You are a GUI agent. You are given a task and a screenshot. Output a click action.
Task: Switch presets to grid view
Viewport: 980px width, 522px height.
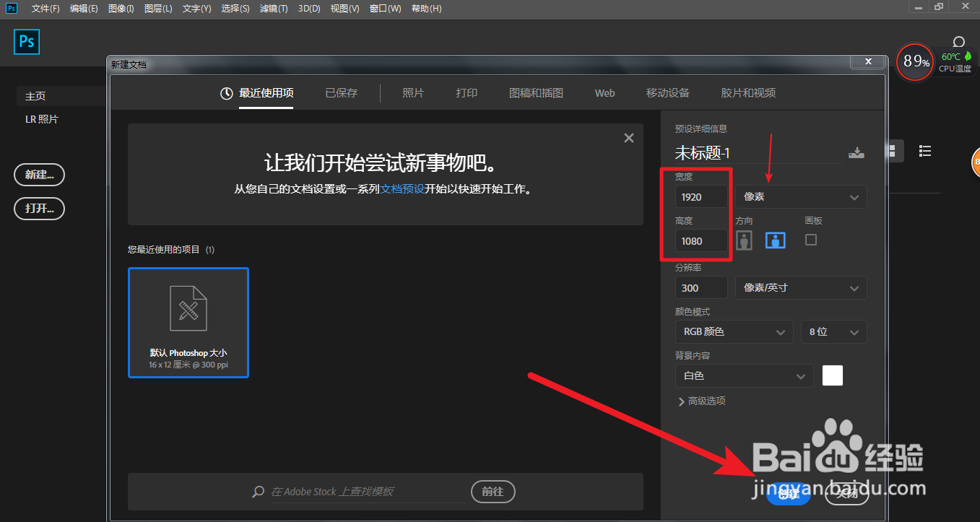pyautogui.click(x=892, y=151)
